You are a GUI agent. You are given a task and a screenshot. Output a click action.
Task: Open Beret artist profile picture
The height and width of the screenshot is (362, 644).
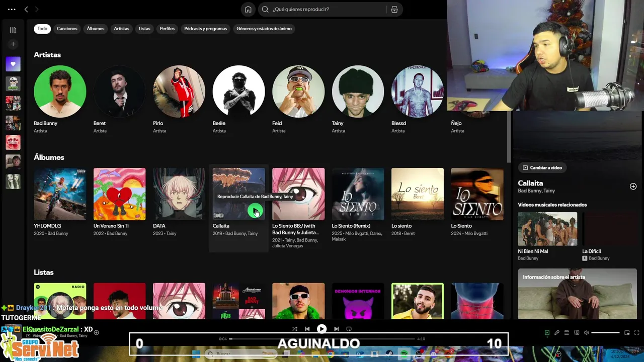click(x=119, y=92)
